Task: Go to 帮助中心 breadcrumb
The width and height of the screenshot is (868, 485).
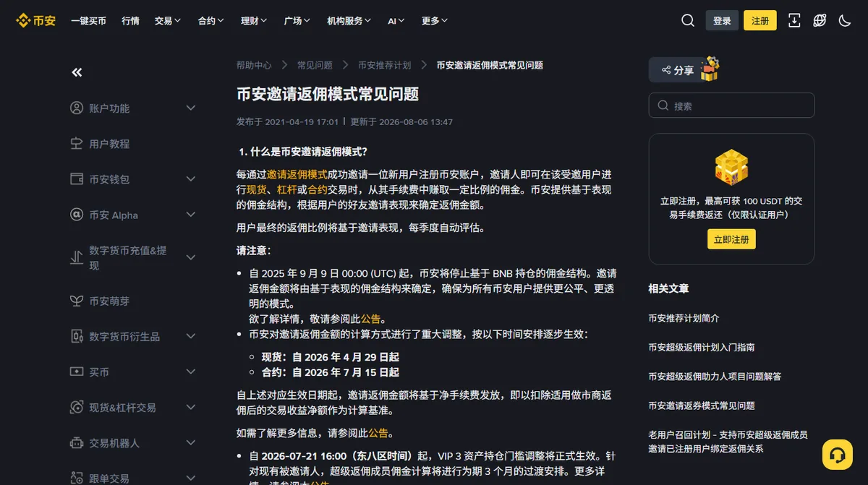Action: coord(254,65)
